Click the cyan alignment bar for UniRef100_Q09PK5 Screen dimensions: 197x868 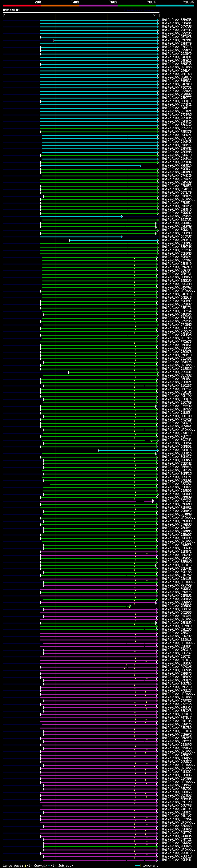point(81,217)
